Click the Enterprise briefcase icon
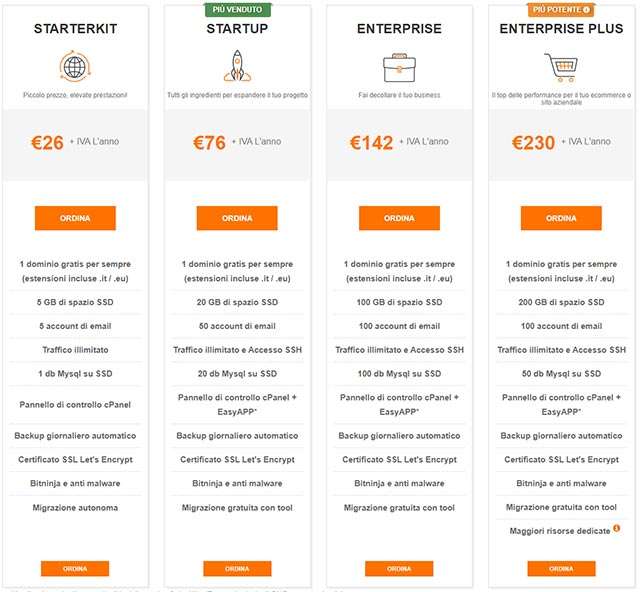Screen dimensions: 640x592 398,67
